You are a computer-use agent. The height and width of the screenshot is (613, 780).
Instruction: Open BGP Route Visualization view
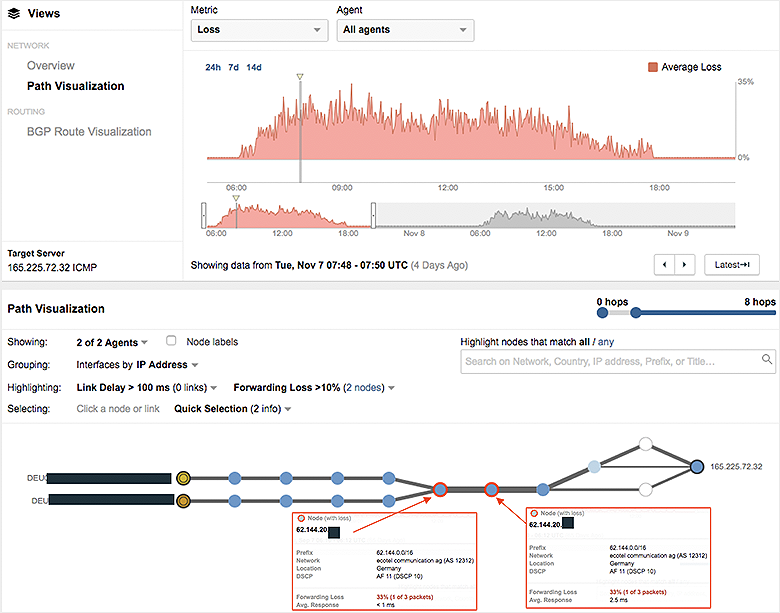coord(89,131)
